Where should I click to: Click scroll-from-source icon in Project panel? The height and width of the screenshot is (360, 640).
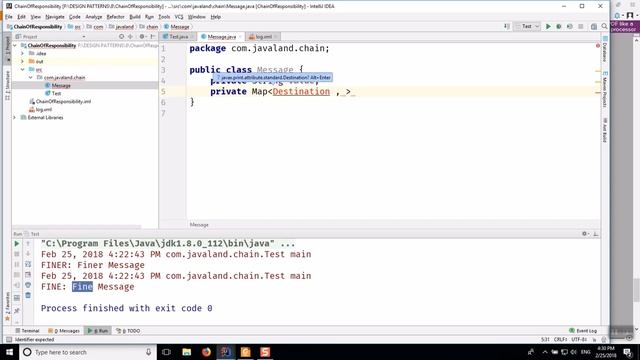(121, 37)
